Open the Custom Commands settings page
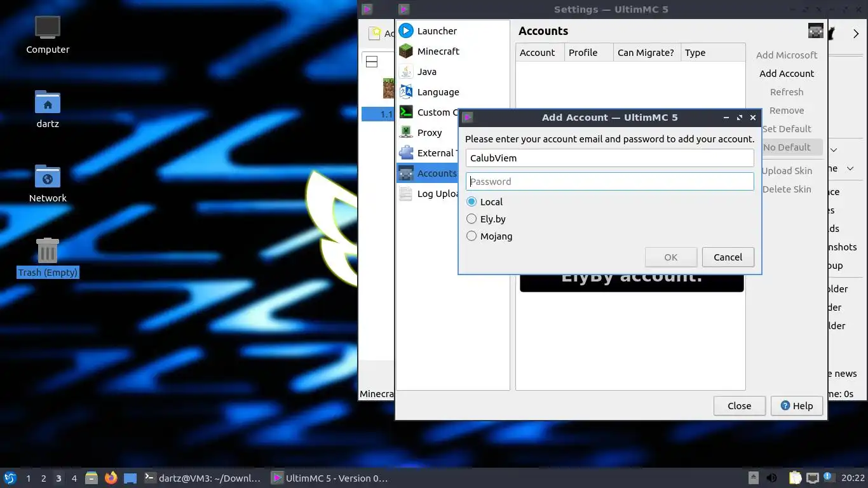 (428, 112)
